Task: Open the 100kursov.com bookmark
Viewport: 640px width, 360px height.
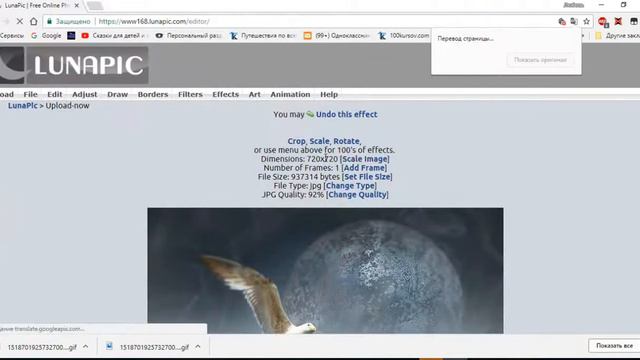Action: click(x=404, y=36)
